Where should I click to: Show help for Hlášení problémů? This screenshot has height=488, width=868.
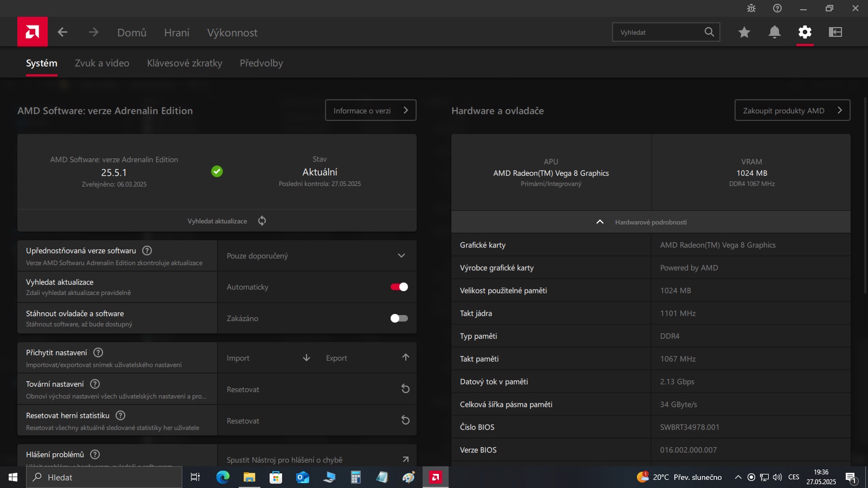pos(95,454)
